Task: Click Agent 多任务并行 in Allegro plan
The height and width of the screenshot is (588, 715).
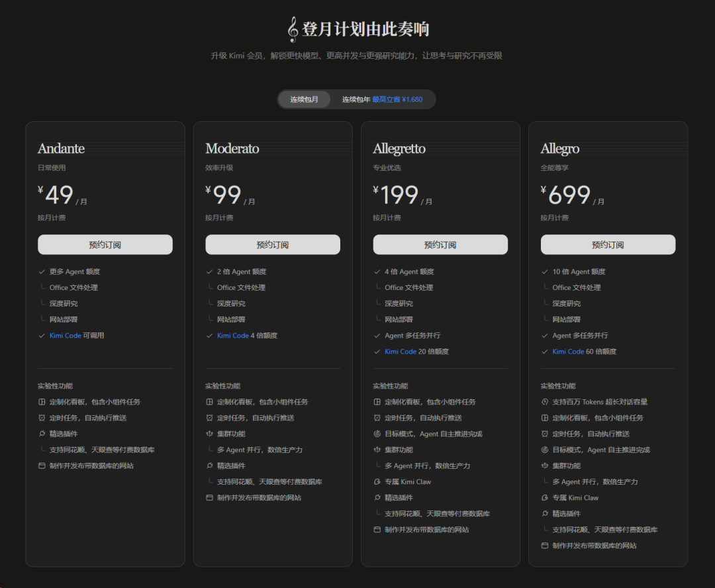Action: coord(580,335)
